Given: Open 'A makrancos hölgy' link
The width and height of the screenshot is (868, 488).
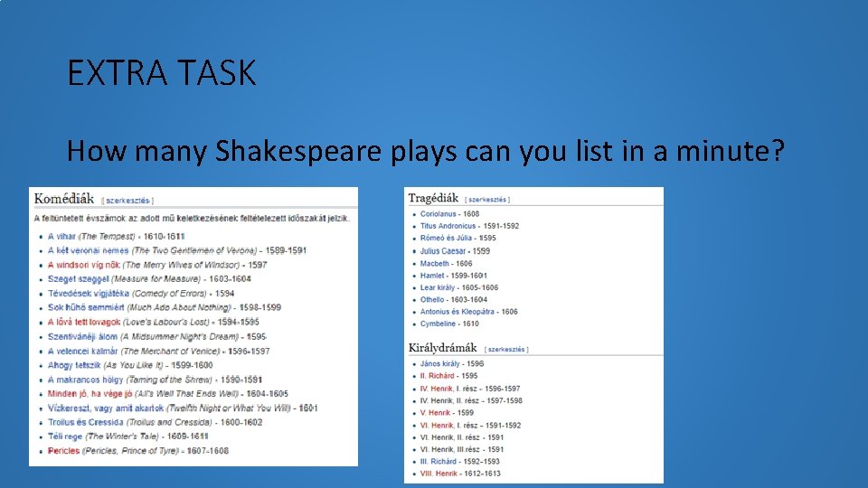Looking at the screenshot, I should [x=85, y=380].
